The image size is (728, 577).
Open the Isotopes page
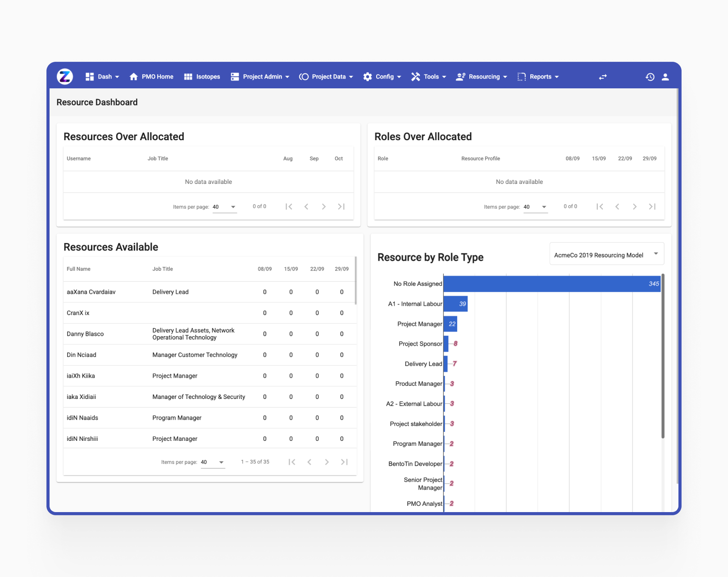point(202,77)
